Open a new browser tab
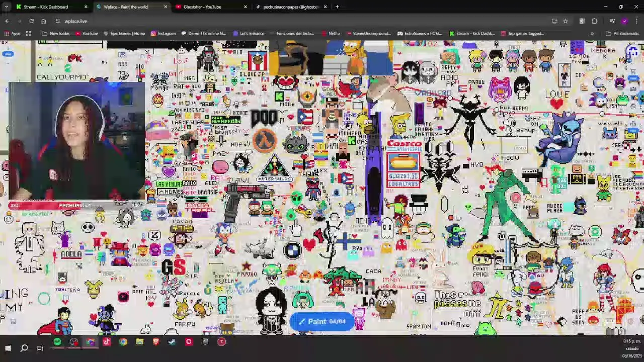644x362 pixels. click(x=337, y=7)
